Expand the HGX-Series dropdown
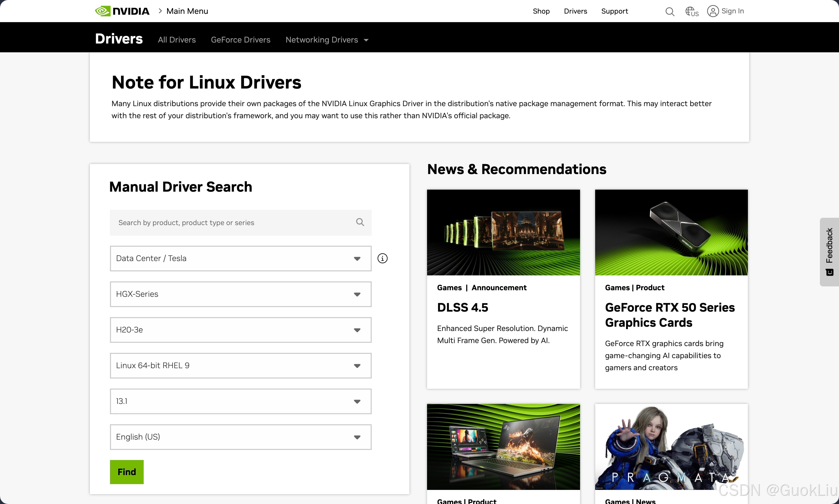 241,294
